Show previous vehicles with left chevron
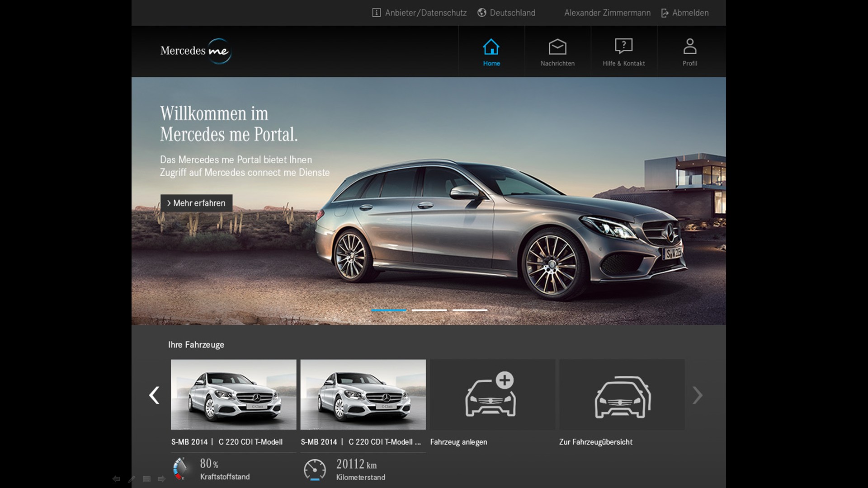This screenshot has width=868, height=488. [x=154, y=395]
